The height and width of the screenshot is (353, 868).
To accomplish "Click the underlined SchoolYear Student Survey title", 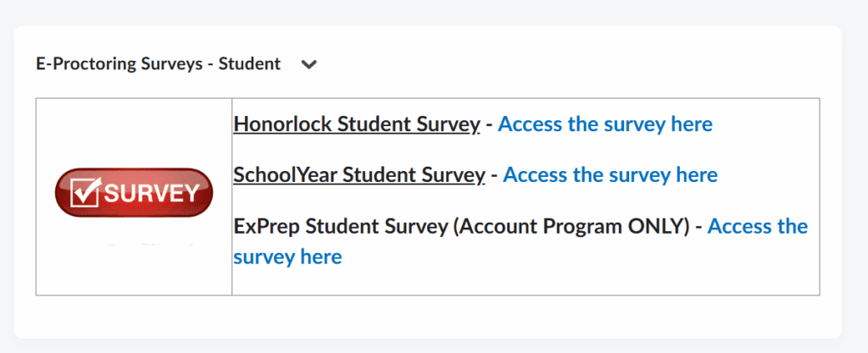I will 359,175.
